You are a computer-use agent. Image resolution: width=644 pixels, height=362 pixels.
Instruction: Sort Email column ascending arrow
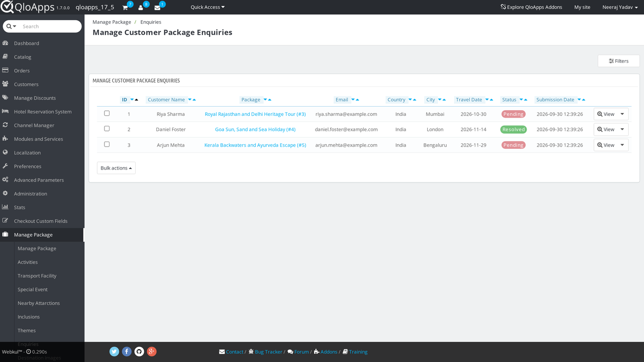(x=357, y=100)
